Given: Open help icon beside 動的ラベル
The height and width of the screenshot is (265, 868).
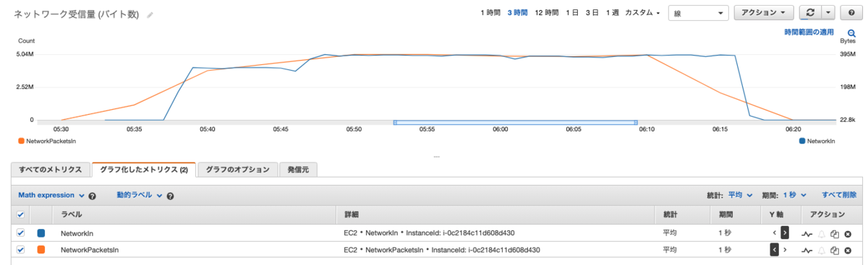Looking at the screenshot, I should (170, 196).
